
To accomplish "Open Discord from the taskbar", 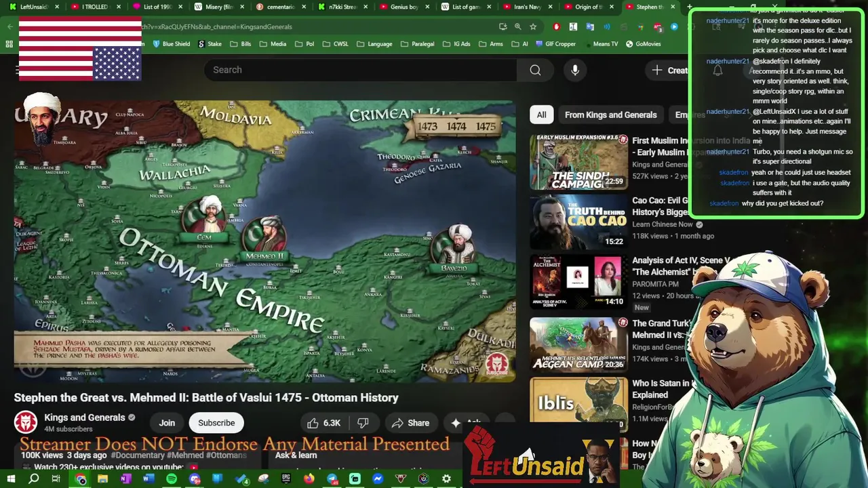I will (x=195, y=479).
